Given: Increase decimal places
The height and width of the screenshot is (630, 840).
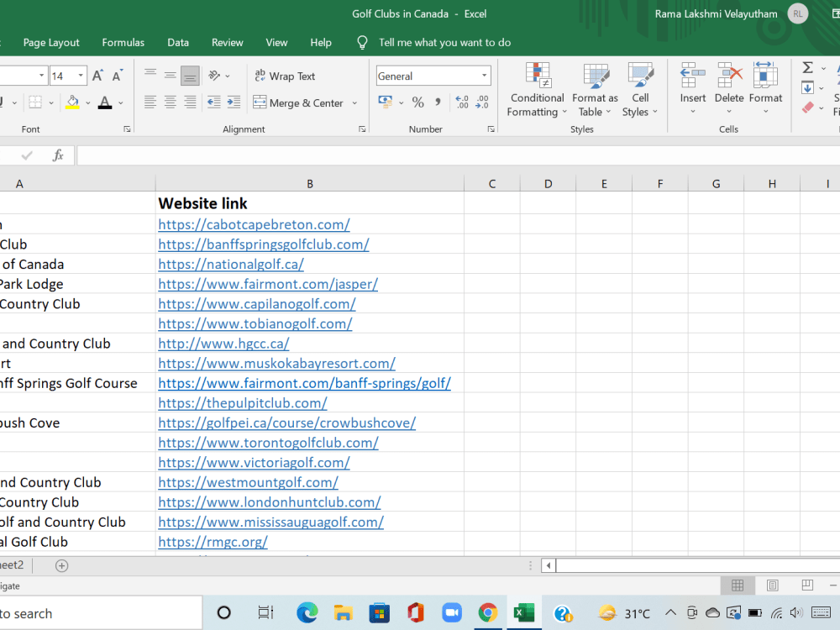Looking at the screenshot, I should pos(462,102).
